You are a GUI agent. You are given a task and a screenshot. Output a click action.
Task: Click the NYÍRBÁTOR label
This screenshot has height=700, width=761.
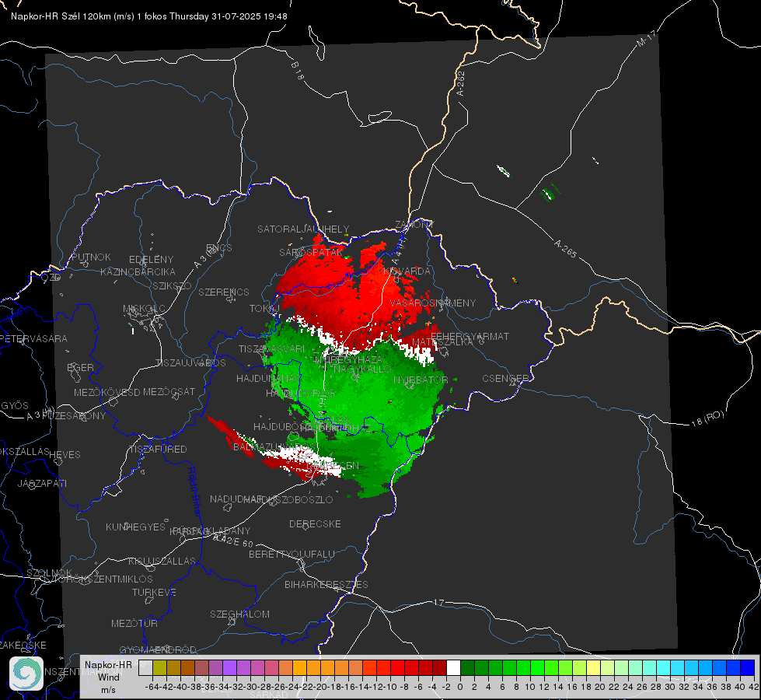point(421,380)
